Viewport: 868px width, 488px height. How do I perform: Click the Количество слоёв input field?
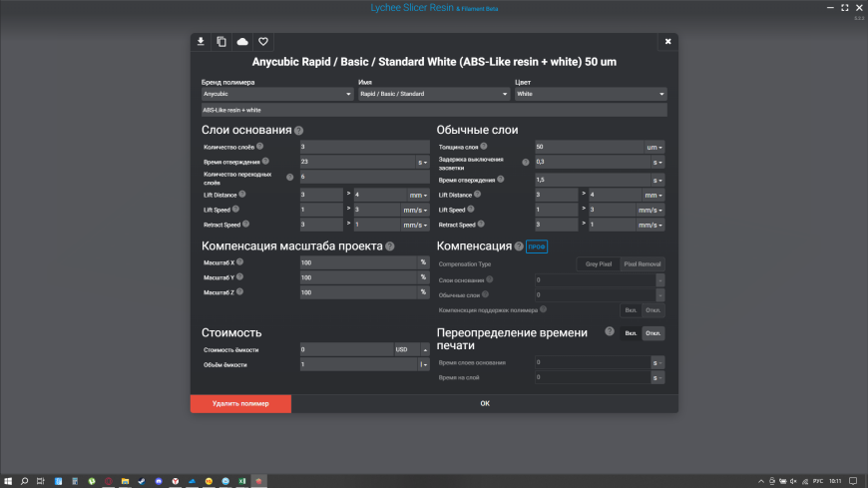pos(364,147)
